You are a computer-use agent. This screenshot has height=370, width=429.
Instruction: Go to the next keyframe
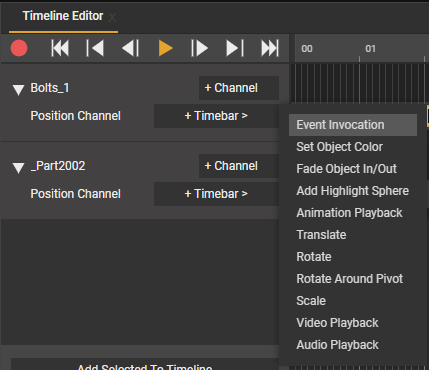pos(235,48)
